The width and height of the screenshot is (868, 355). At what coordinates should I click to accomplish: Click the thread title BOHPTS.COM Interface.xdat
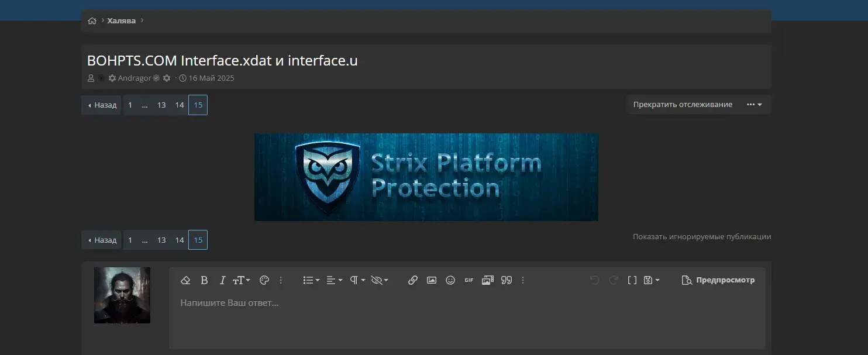222,60
